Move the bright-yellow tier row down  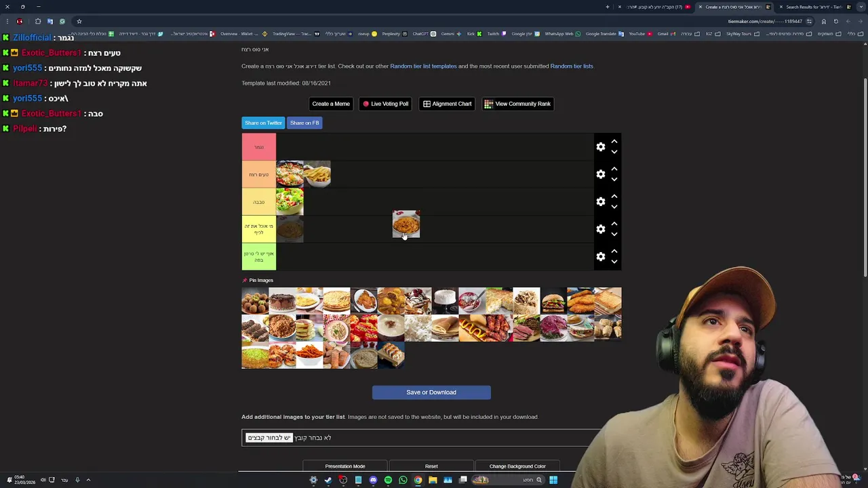(614, 235)
